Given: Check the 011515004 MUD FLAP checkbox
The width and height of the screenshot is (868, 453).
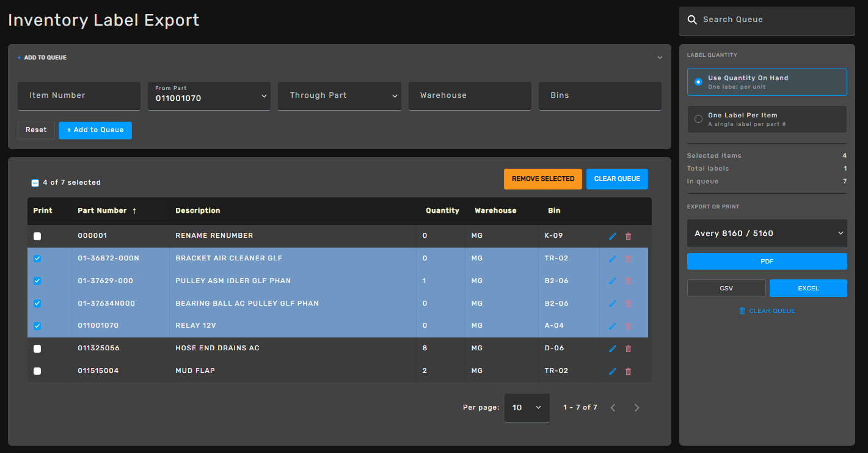Looking at the screenshot, I should tap(37, 371).
